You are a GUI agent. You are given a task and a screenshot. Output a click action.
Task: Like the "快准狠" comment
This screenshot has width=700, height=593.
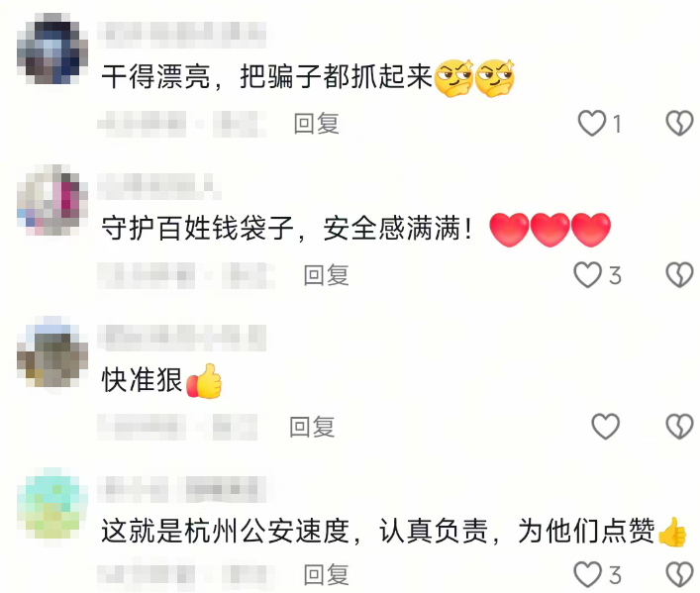(x=605, y=426)
